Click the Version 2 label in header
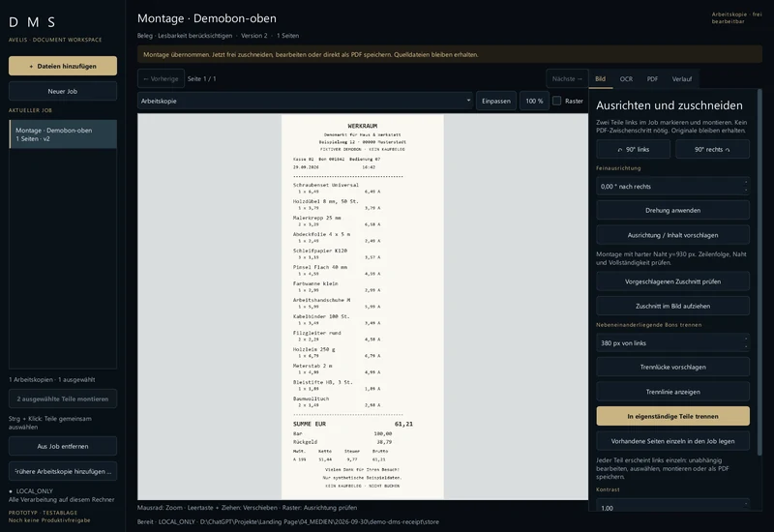Image resolution: width=774 pixels, height=532 pixels. click(254, 36)
